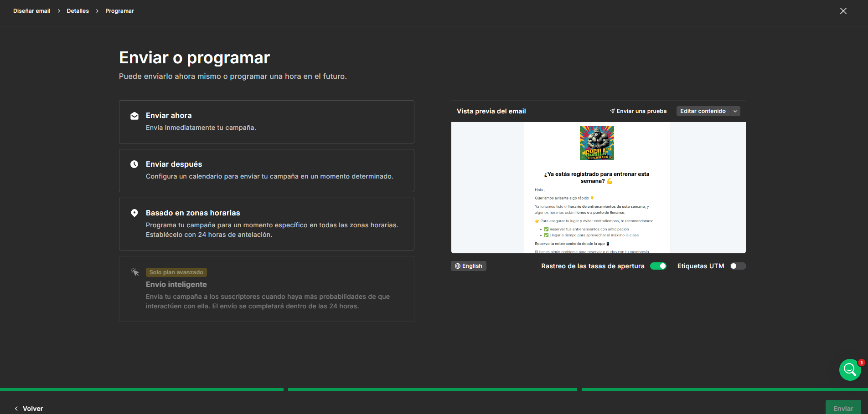Disable Rastreo de las tasas de apertura
This screenshot has width=868, height=414.
(x=658, y=266)
